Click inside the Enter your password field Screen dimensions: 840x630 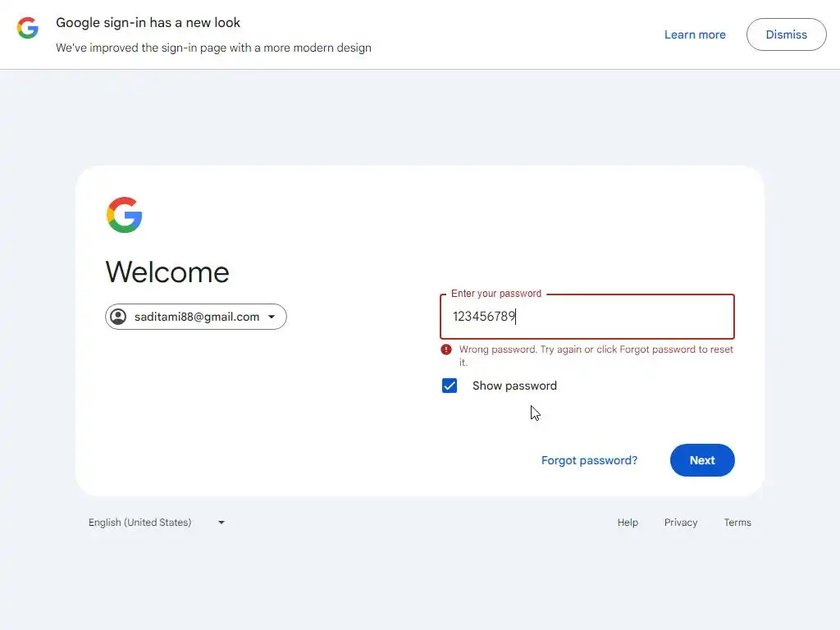pos(587,317)
